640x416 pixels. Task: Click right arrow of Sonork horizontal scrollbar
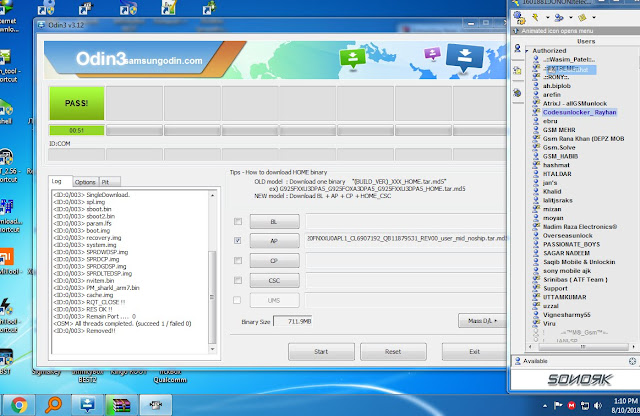(x=633, y=347)
